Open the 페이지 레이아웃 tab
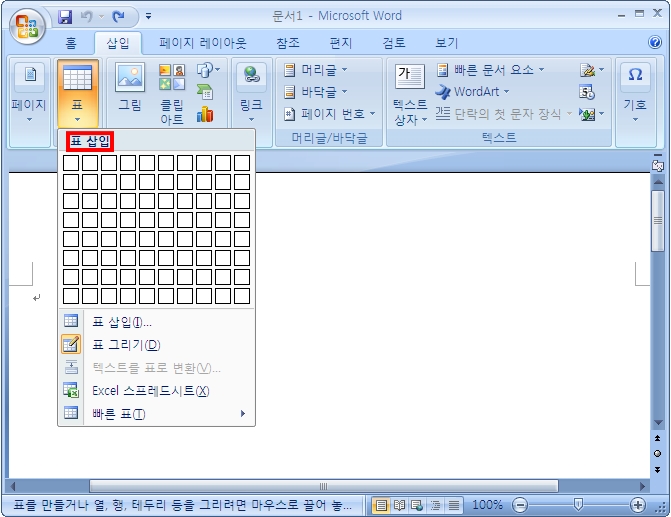Viewport: 671px width, 517px height. coord(203,43)
